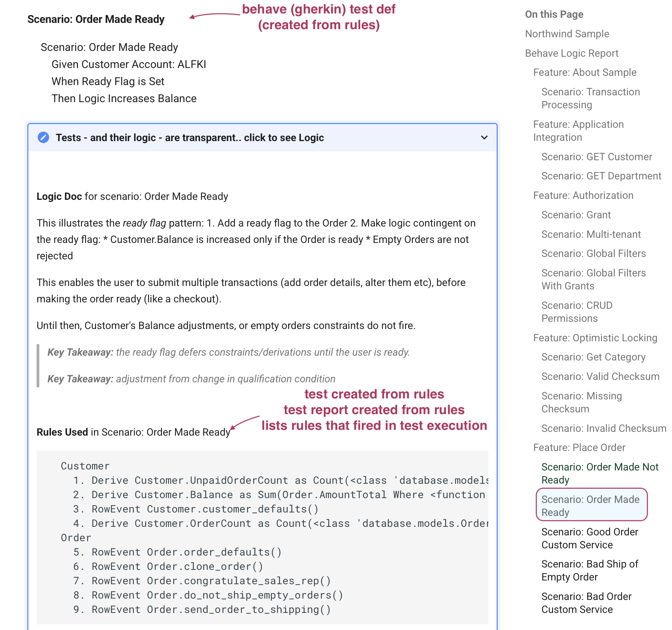Select Scenario: GET Department entry
Viewport: 672px width, 630px height.
coord(601,176)
